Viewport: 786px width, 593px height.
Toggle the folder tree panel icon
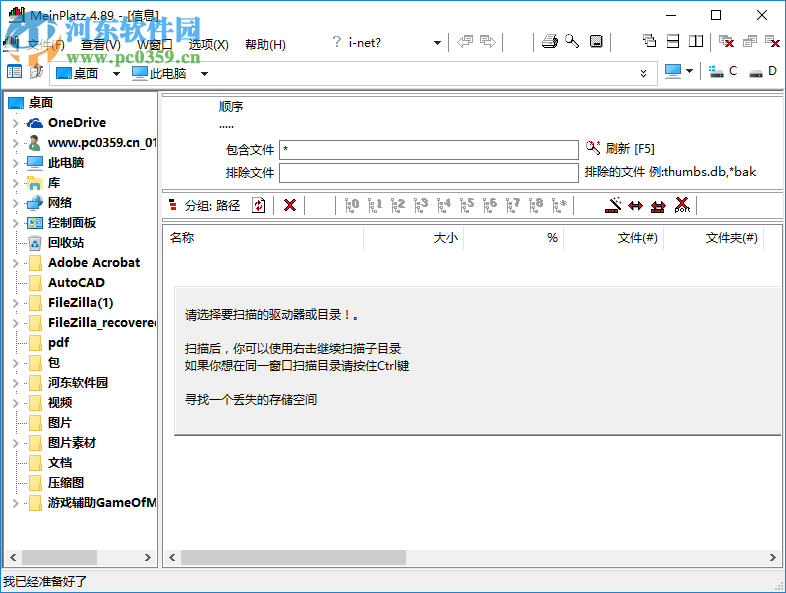coord(14,72)
